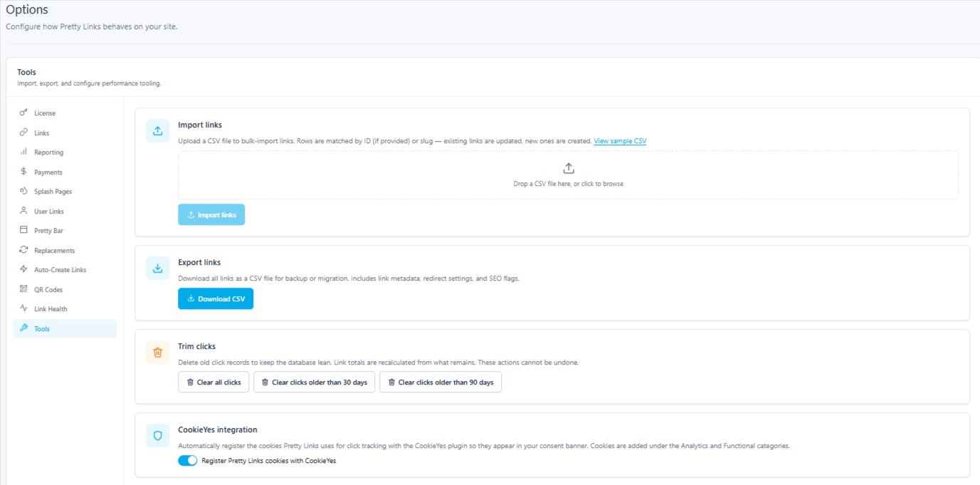
Task: Click the Import links section heading
Action: pos(200,125)
